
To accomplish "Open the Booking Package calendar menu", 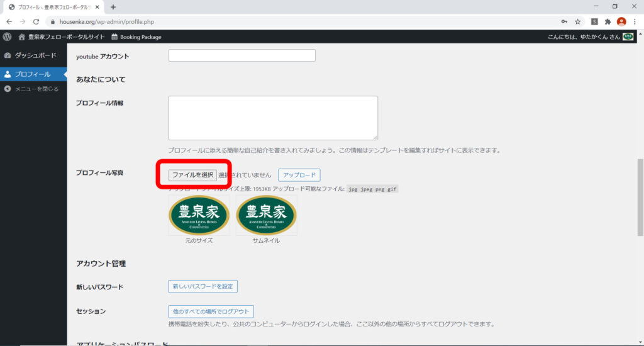I will point(136,37).
